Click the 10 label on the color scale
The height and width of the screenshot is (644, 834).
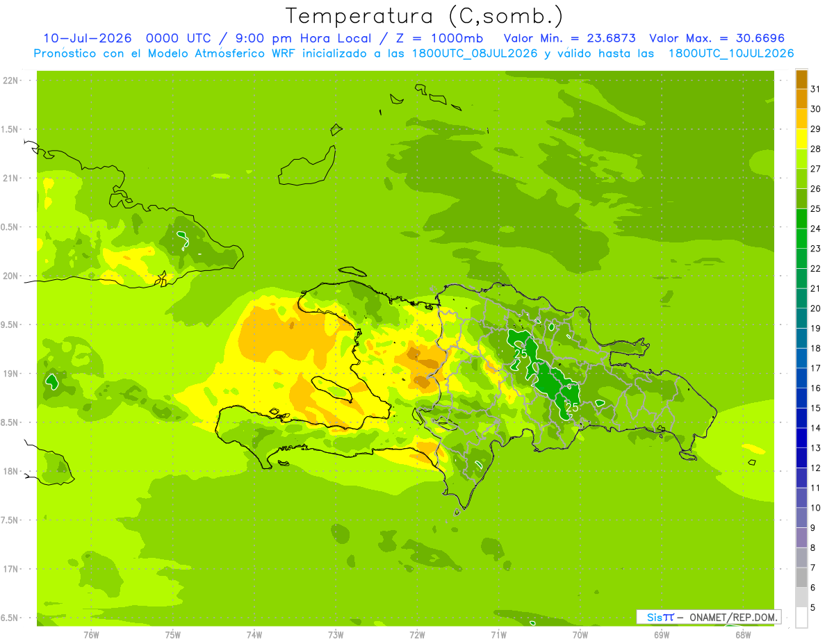pyautogui.click(x=816, y=508)
